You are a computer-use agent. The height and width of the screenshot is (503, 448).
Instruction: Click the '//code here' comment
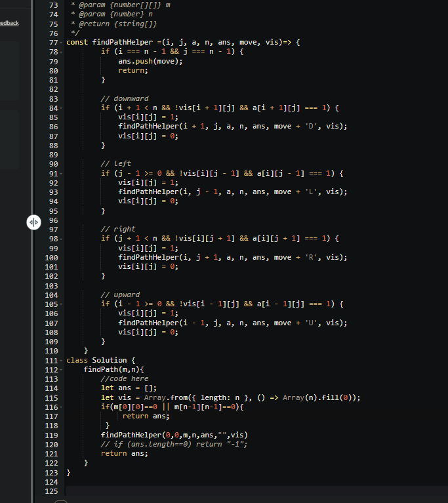(x=125, y=378)
